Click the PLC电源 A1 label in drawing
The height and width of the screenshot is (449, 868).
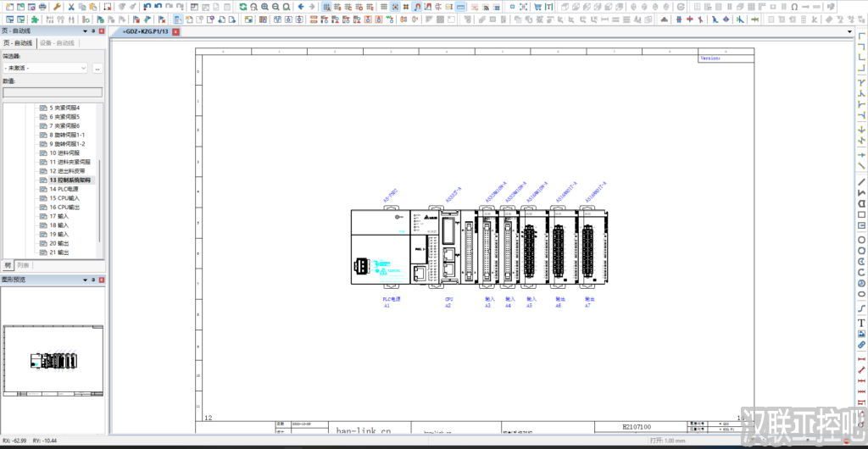[392, 302]
